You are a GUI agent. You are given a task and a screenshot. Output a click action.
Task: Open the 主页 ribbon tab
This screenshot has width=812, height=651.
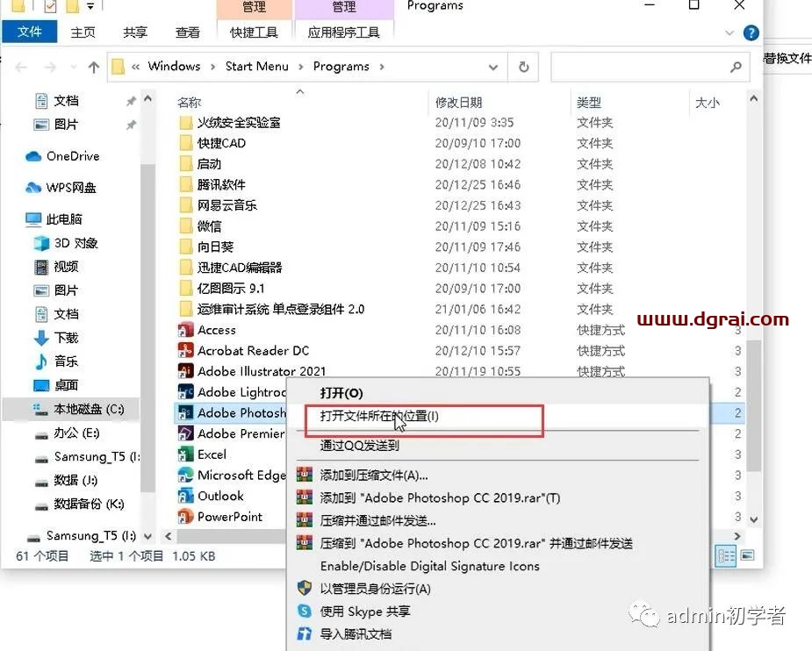click(x=83, y=32)
